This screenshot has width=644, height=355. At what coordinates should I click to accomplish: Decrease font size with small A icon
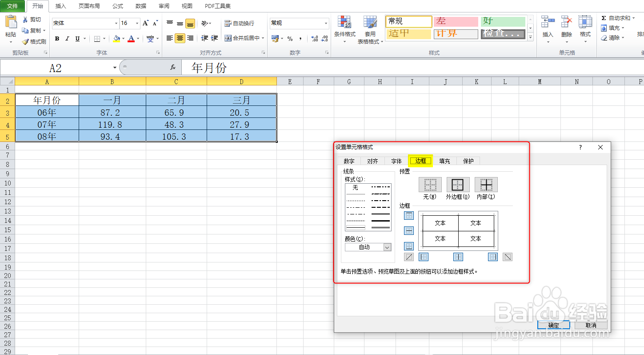[155, 23]
